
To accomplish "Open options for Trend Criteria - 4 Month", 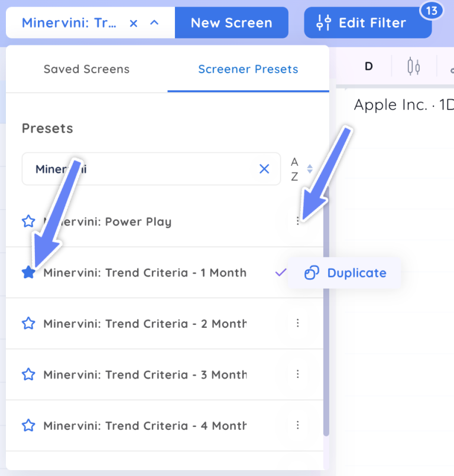I will coord(298,425).
